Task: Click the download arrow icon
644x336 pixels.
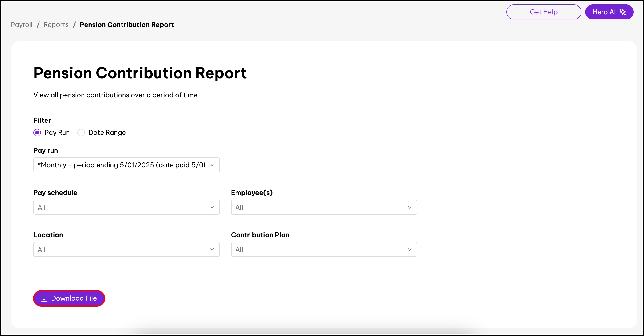Action: point(44,298)
